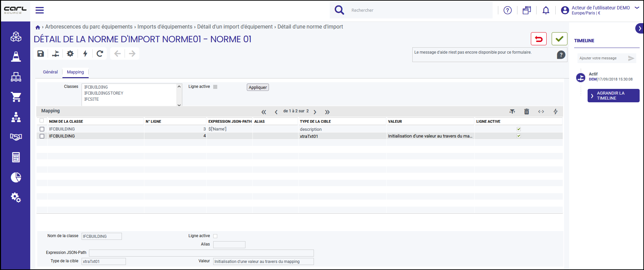Click the Ajouter votre message field
The height and width of the screenshot is (270, 644).
[x=602, y=58]
